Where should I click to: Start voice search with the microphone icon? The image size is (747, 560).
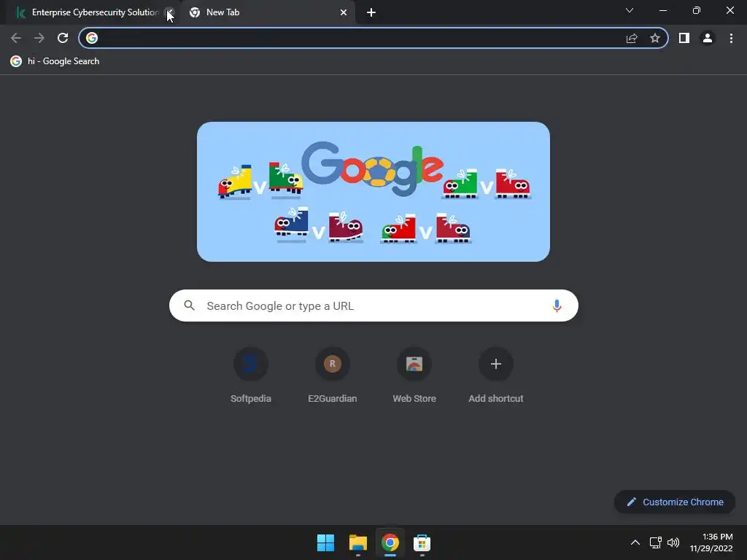click(x=557, y=306)
